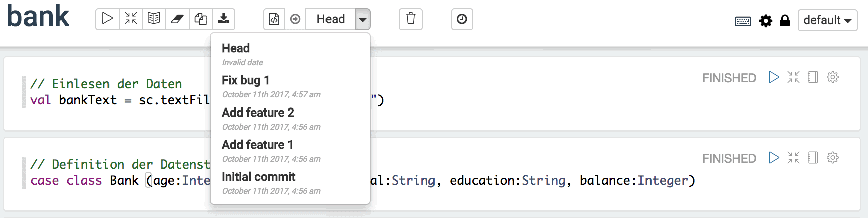Clone this note

(200, 19)
